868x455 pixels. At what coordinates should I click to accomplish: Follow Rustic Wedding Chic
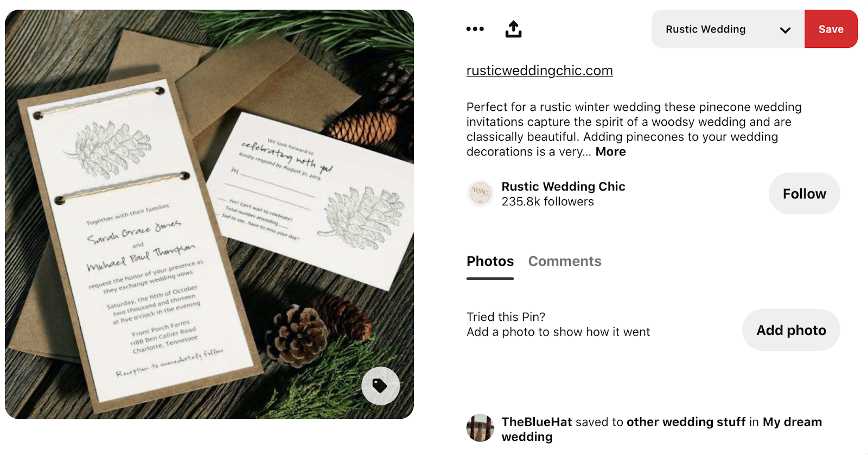click(804, 193)
